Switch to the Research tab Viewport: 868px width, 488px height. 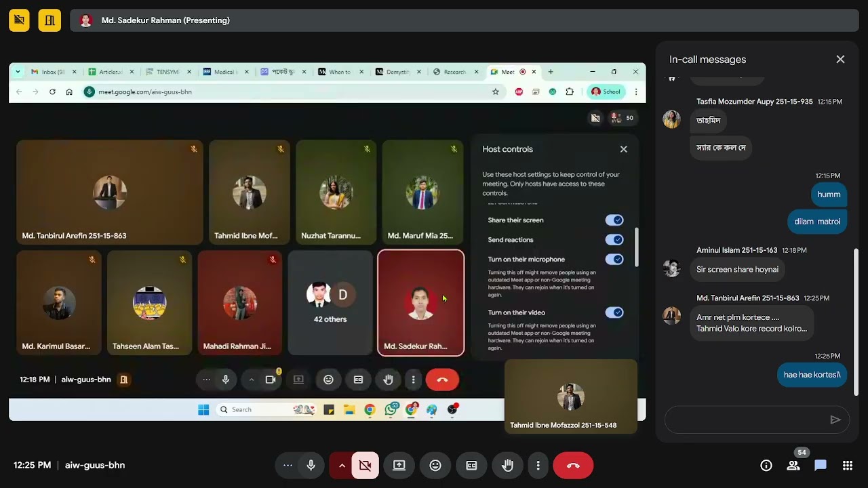455,72
